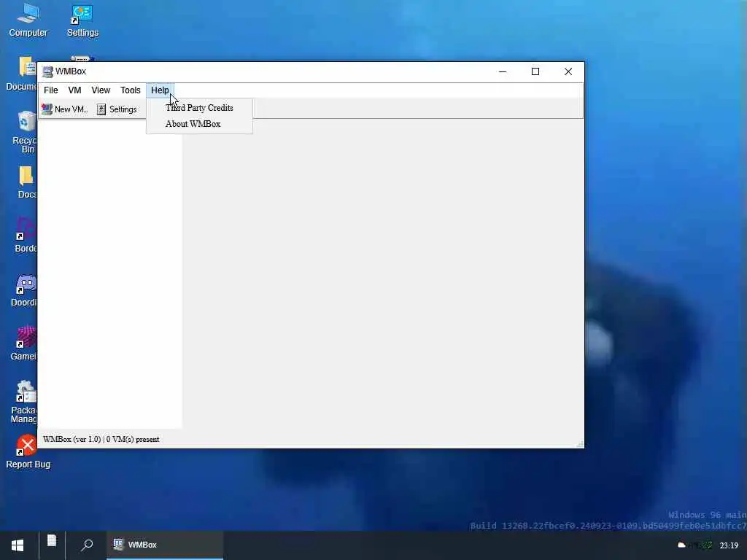Open the taskbar search magnifier
Screen dimensions: 747x560
87,545
